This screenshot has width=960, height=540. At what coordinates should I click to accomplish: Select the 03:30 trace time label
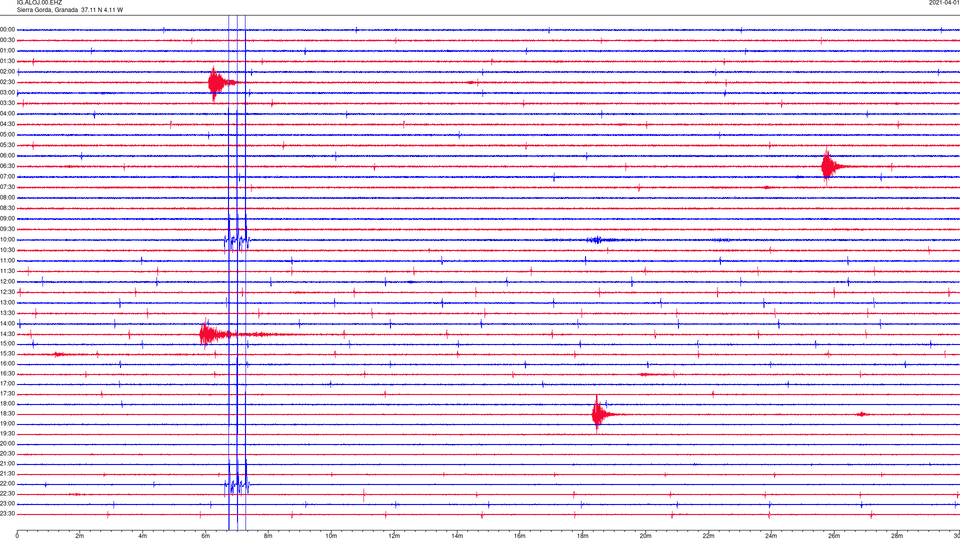pos(8,103)
